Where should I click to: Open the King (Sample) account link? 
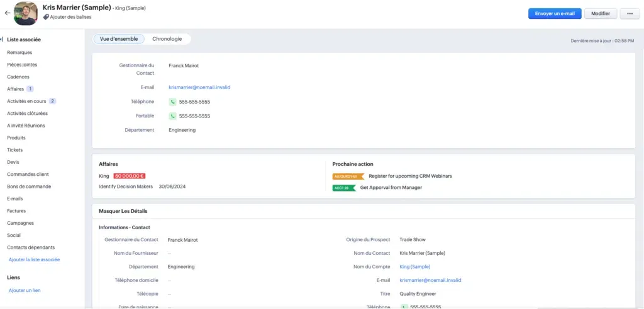(x=414, y=267)
